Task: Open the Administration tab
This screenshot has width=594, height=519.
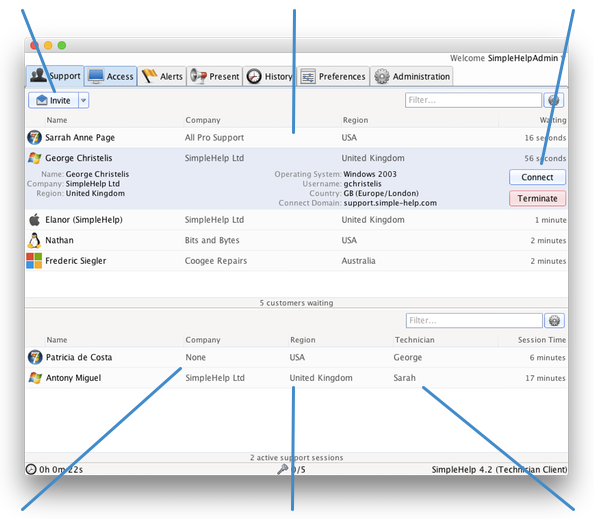Action: (411, 76)
